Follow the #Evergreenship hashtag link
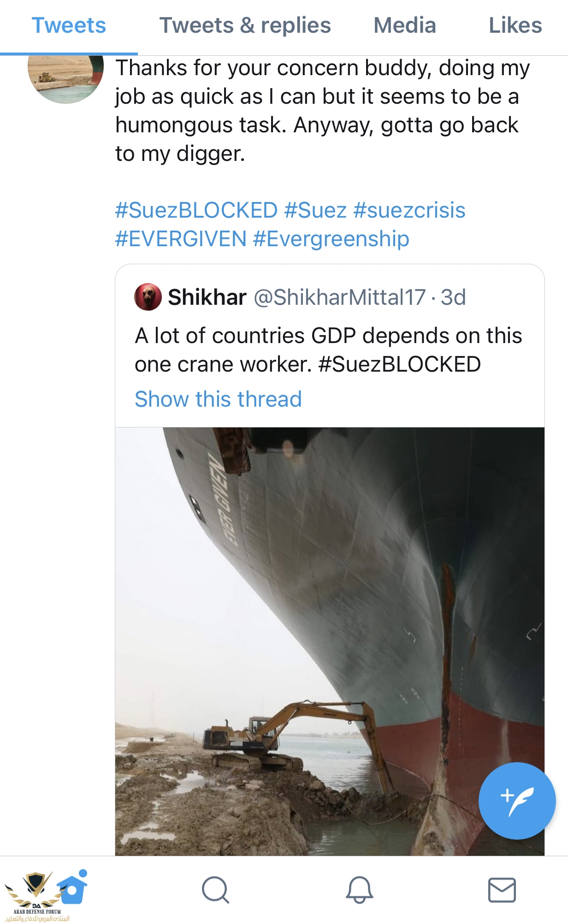568x924 pixels. coord(331,239)
